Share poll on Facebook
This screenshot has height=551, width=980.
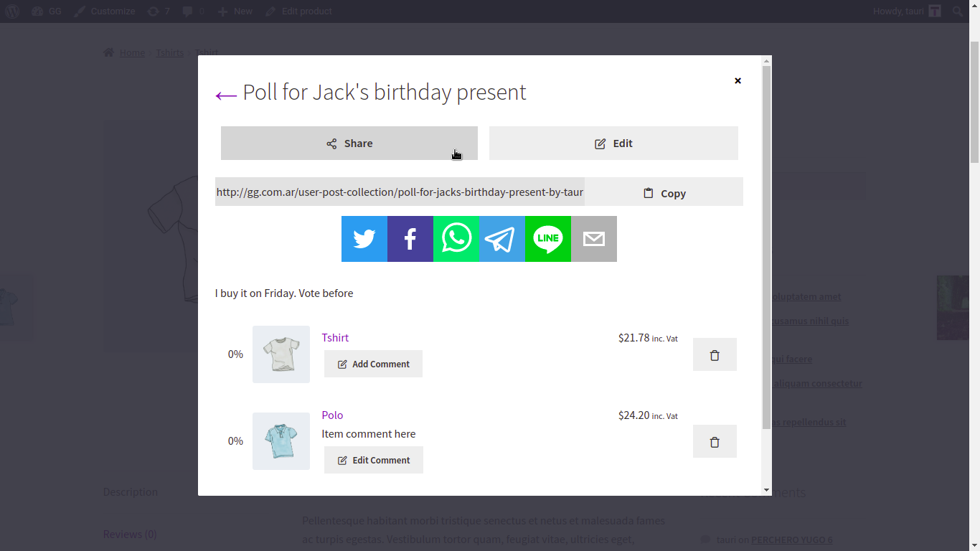point(410,239)
